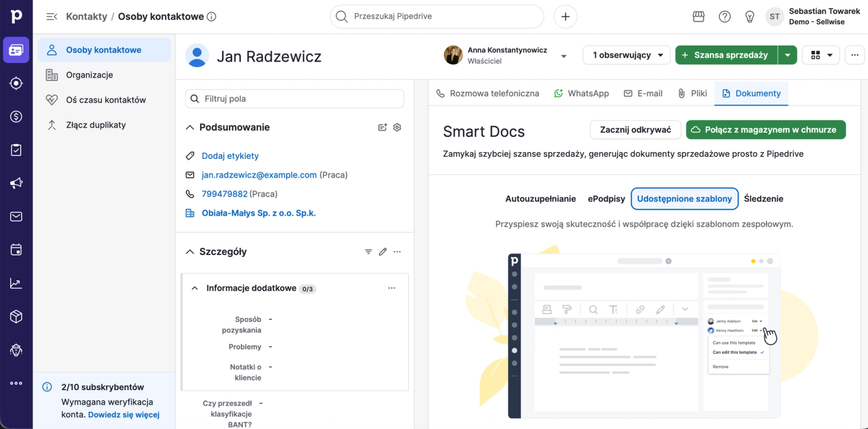Open Obiała-Małys Sp. z o.o. Sp.k. organization
This screenshot has height=429, width=868.
point(259,213)
